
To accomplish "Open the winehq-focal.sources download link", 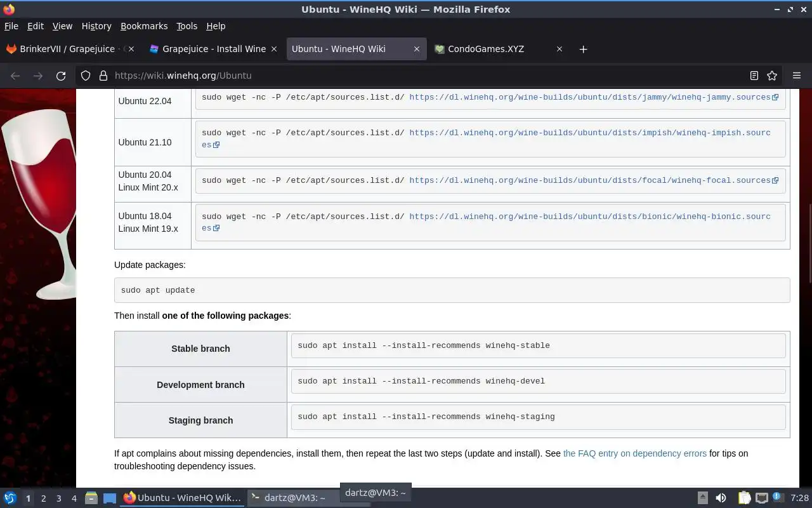I will pyautogui.click(x=589, y=180).
